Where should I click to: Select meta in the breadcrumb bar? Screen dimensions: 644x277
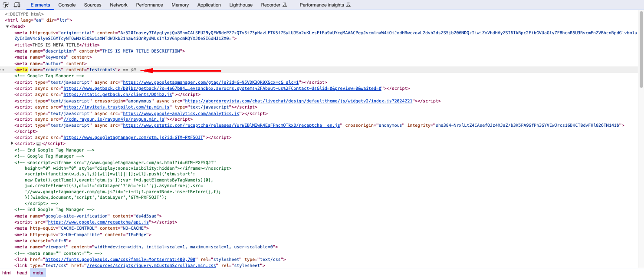tap(38, 273)
